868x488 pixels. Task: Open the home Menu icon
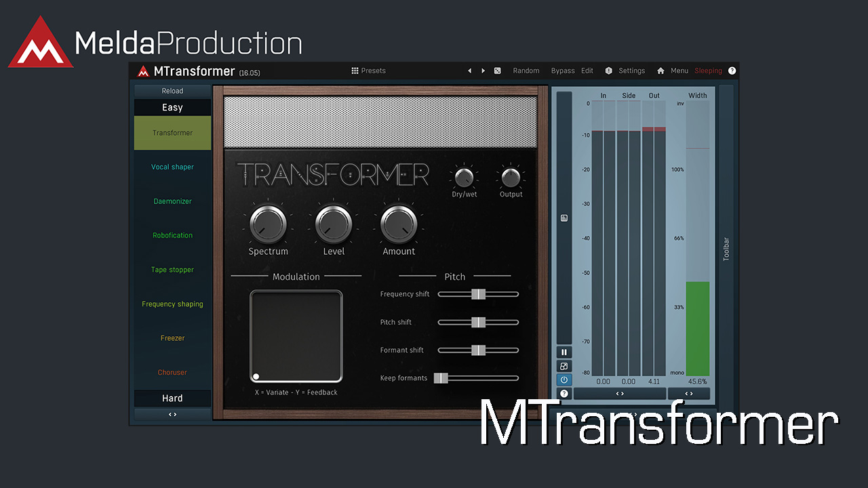tap(660, 70)
